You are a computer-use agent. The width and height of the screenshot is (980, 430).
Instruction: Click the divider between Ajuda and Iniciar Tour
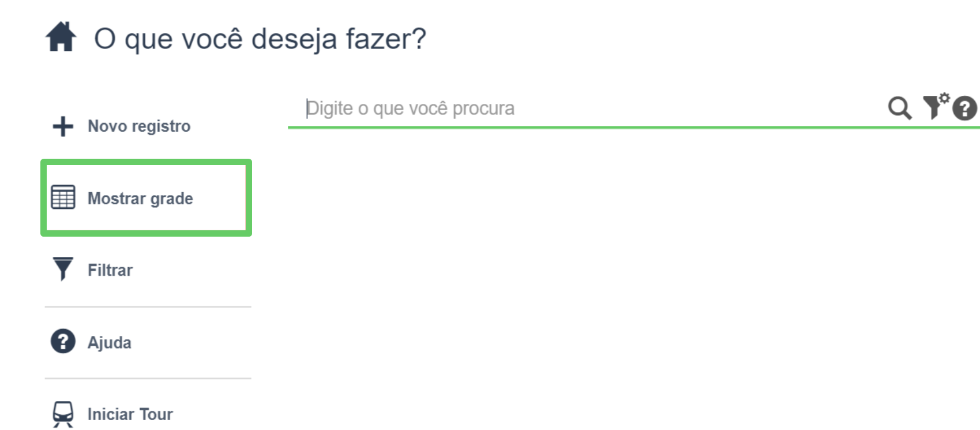pos(148,379)
